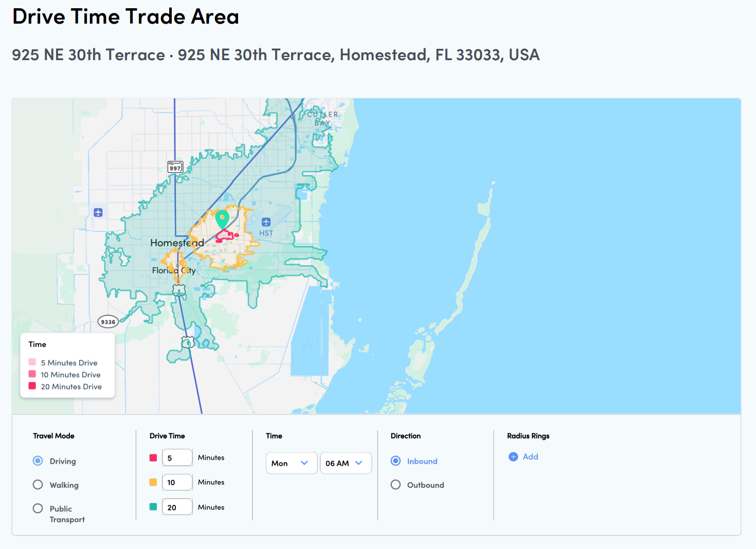The width and height of the screenshot is (756, 549).
Task: Choose Public Transport travel mode
Action: [x=38, y=508]
